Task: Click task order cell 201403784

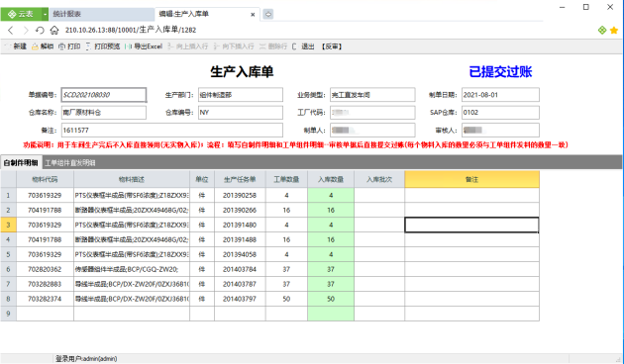Action: [x=240, y=269]
